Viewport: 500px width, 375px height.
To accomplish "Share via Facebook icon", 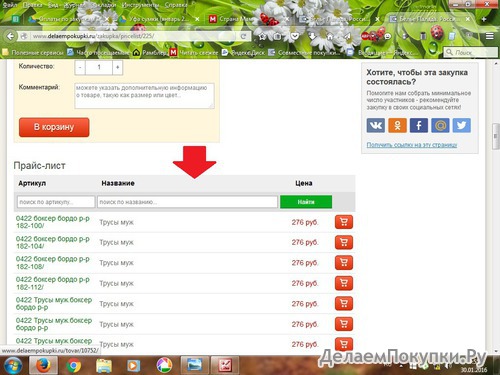I will point(419,126).
